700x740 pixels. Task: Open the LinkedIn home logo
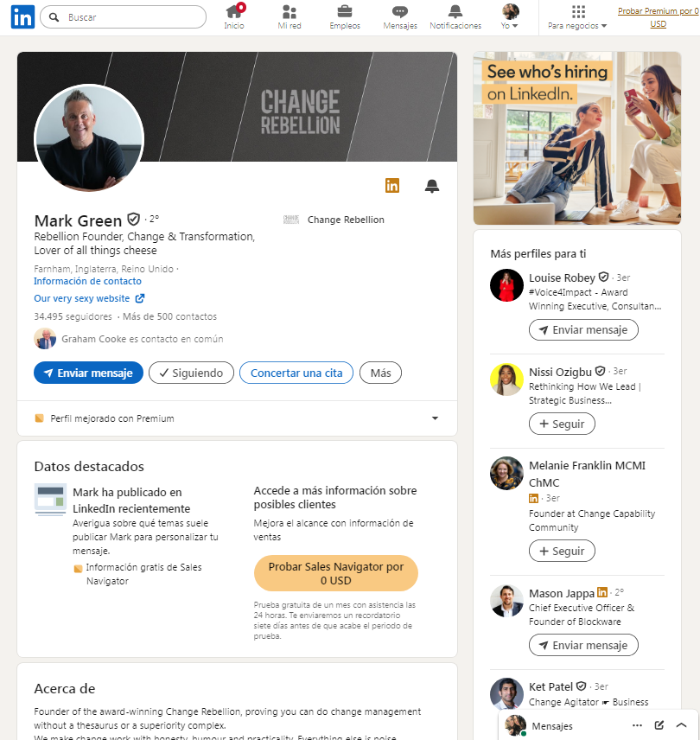coord(22,17)
